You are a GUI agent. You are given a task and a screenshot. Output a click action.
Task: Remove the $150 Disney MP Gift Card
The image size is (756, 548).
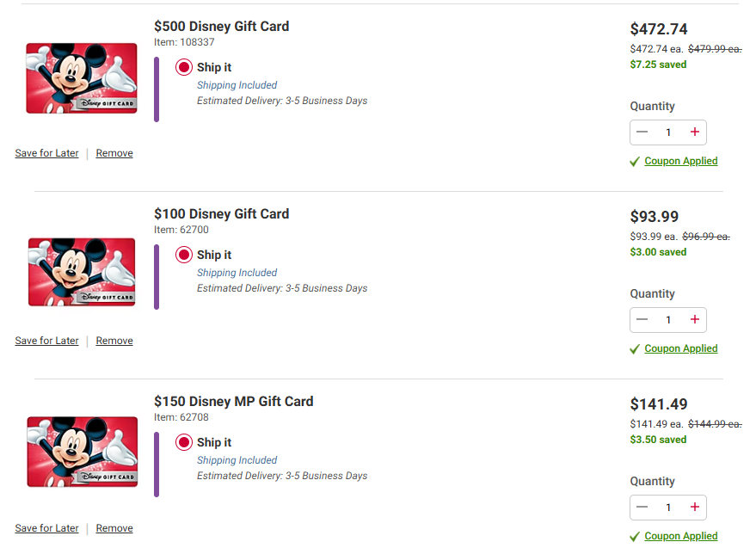click(114, 528)
